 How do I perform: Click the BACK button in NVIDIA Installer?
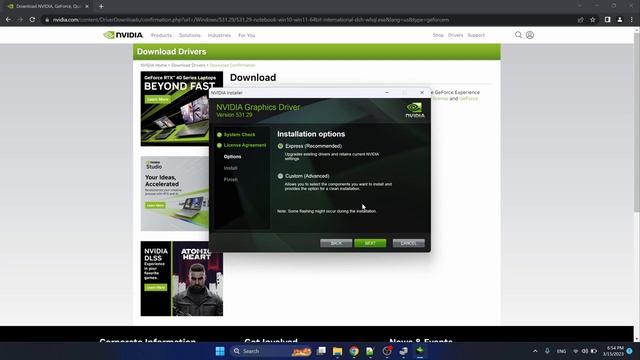[336, 243]
